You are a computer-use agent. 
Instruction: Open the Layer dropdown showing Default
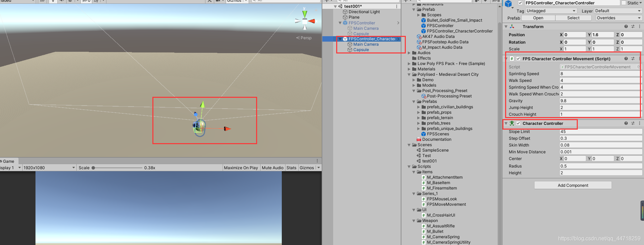click(618, 11)
